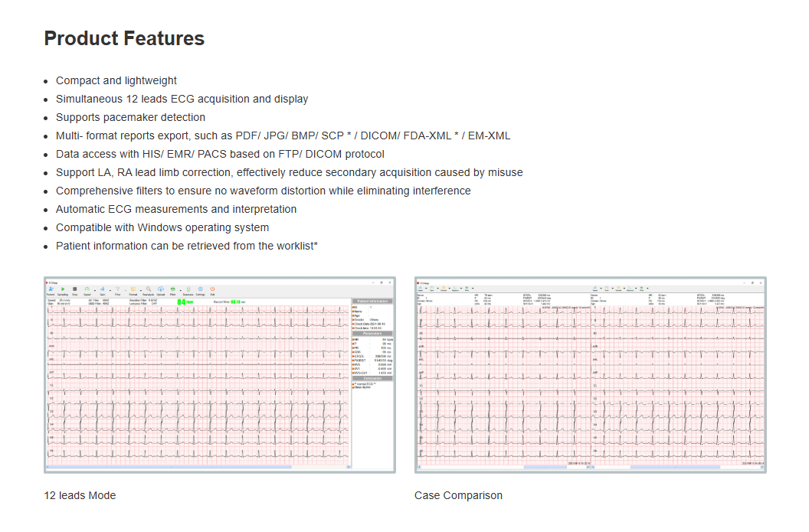Click the "Compact and lightweight" bullet
This screenshot has width=809, height=532.
(x=116, y=81)
